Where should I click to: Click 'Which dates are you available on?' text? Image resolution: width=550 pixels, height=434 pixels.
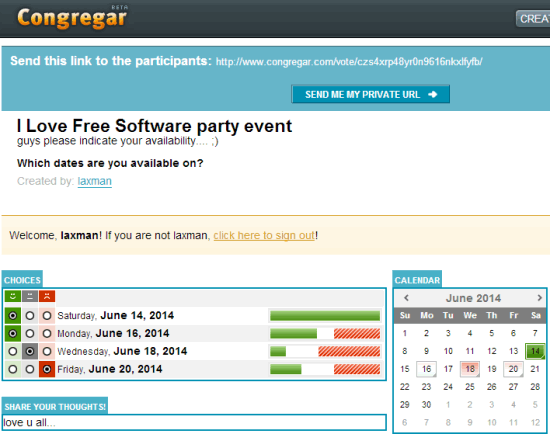(x=110, y=163)
